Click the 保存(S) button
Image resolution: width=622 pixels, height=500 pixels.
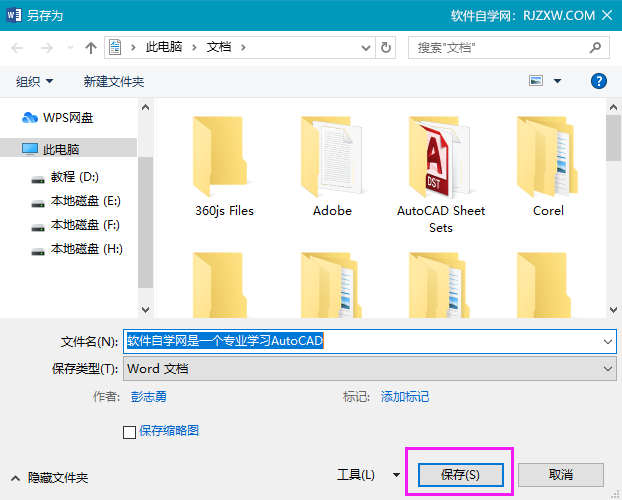[461, 475]
